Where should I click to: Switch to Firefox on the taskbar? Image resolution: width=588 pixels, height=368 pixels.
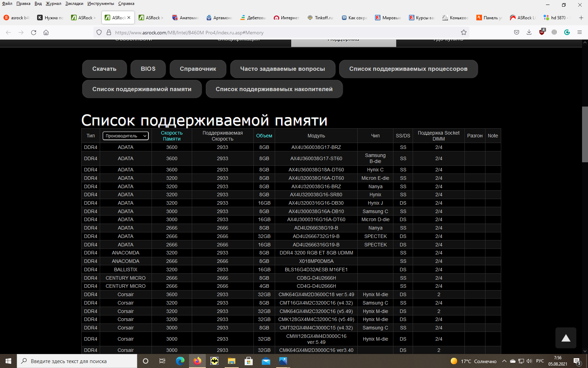pos(197,361)
